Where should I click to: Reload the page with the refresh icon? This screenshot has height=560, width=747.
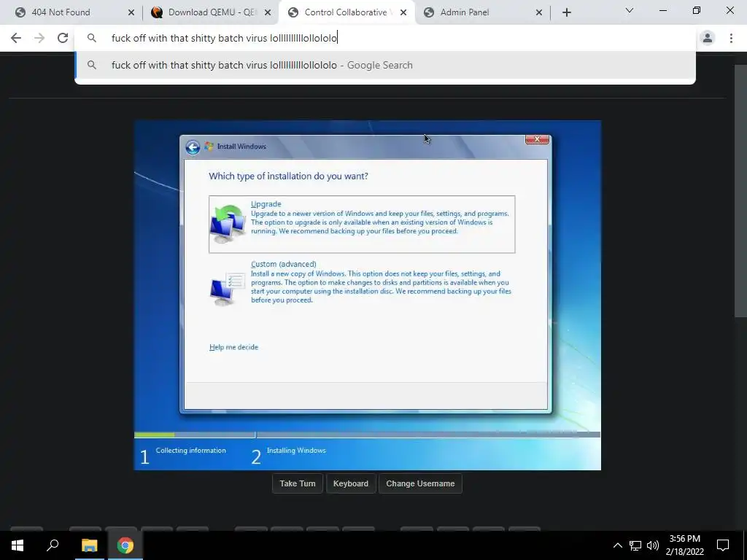pyautogui.click(x=63, y=38)
